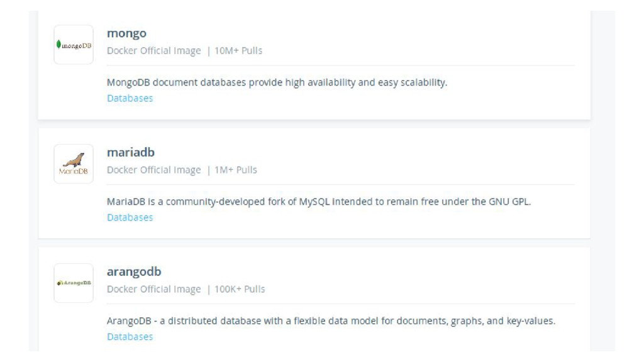Click the MariaDB seal logo icon

point(74,164)
